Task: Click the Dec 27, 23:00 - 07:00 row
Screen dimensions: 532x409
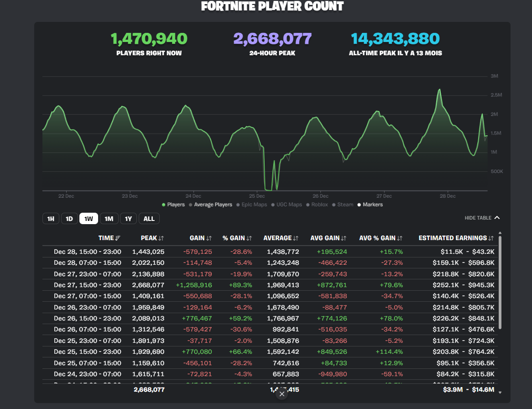Action: click(270, 274)
